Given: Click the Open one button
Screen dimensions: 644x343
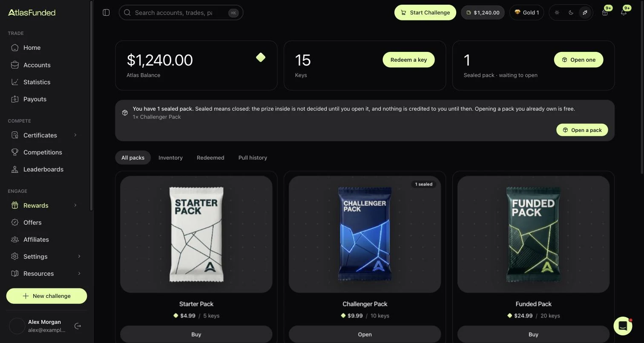Looking at the screenshot, I should [578, 60].
